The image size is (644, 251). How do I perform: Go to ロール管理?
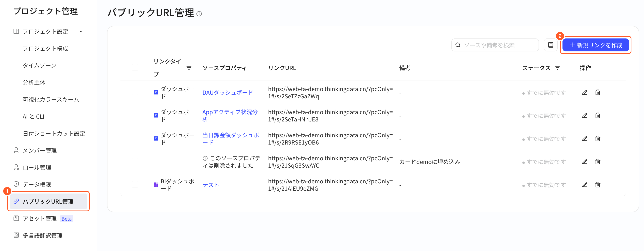[x=37, y=167]
